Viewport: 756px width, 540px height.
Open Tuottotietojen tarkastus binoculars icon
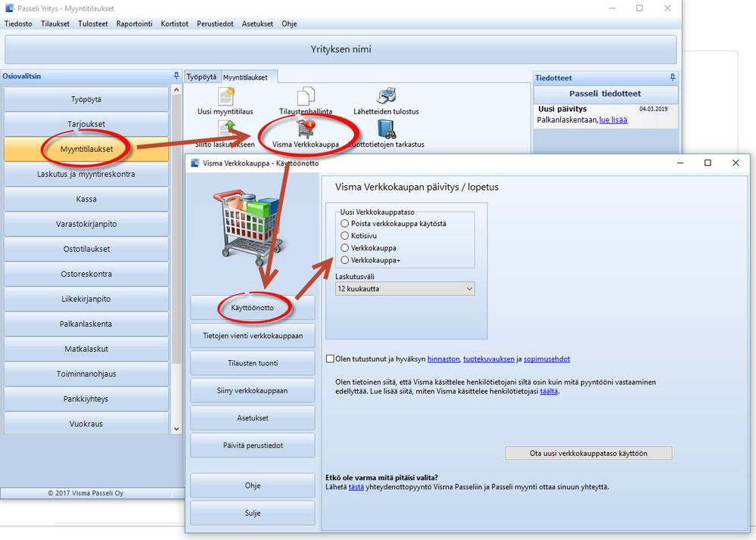pos(386,129)
